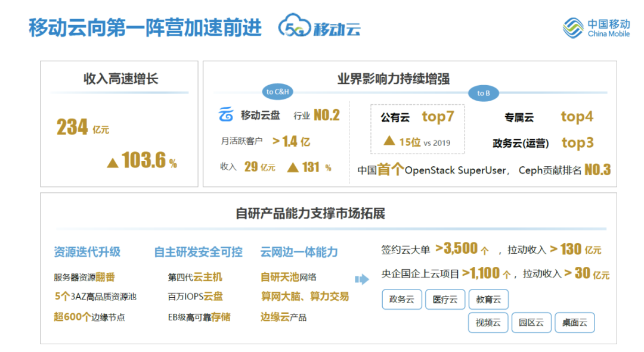Click the China Mobile logo

tap(596, 28)
